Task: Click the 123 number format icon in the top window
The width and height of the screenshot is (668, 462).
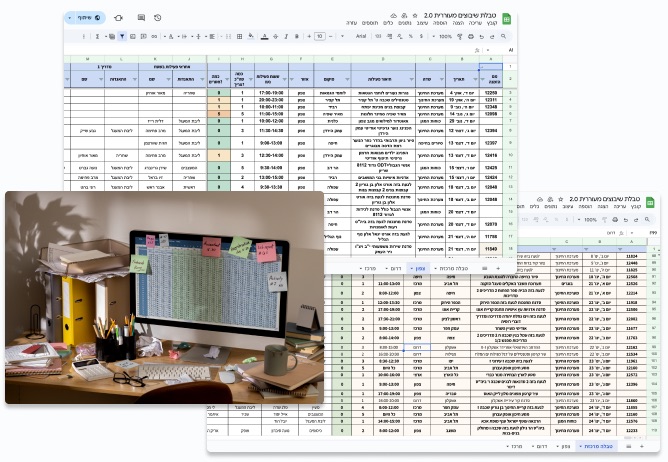Action: coord(378,37)
